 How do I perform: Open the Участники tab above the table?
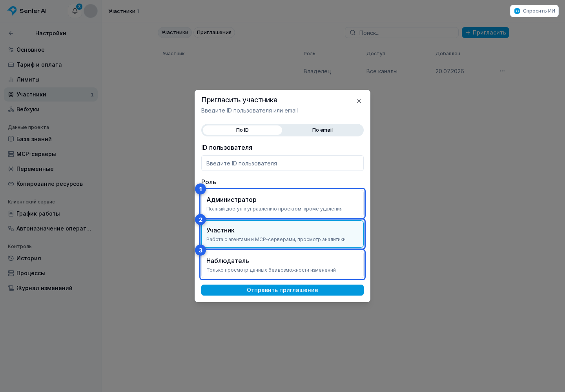pos(175,33)
